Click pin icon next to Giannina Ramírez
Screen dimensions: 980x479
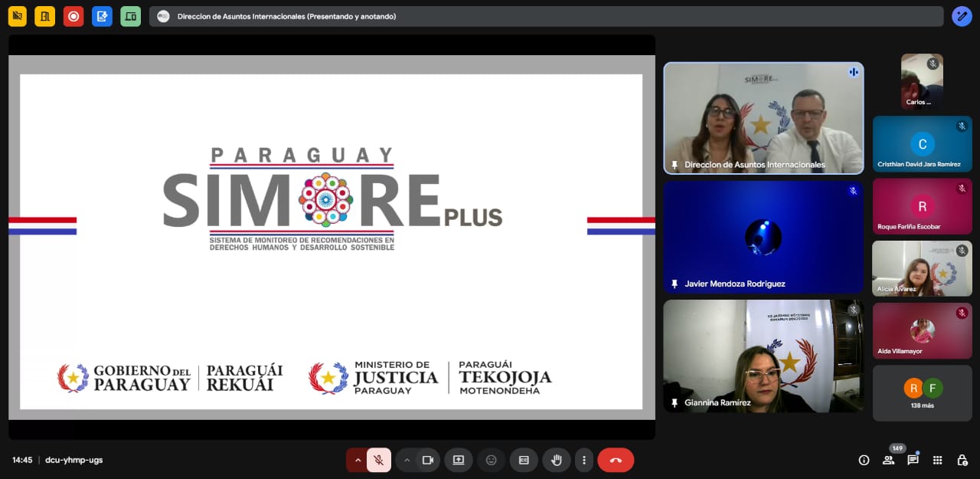coord(675,402)
